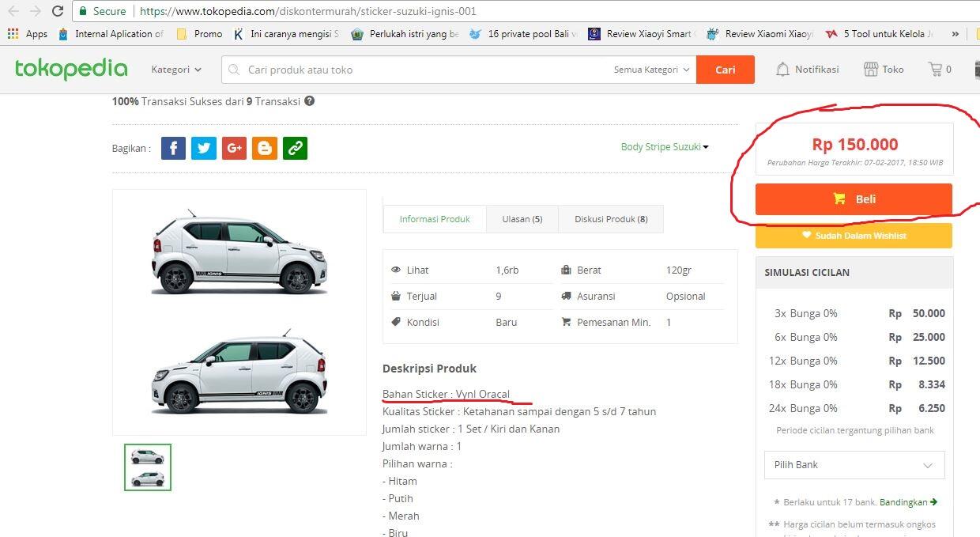
Task: Go forward with browser forward arrow
Action: tap(35, 11)
